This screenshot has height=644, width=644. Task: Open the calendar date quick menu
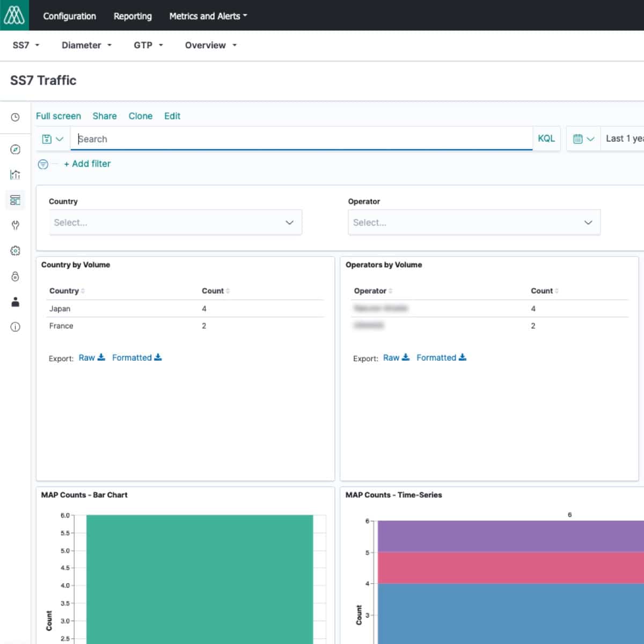point(583,139)
